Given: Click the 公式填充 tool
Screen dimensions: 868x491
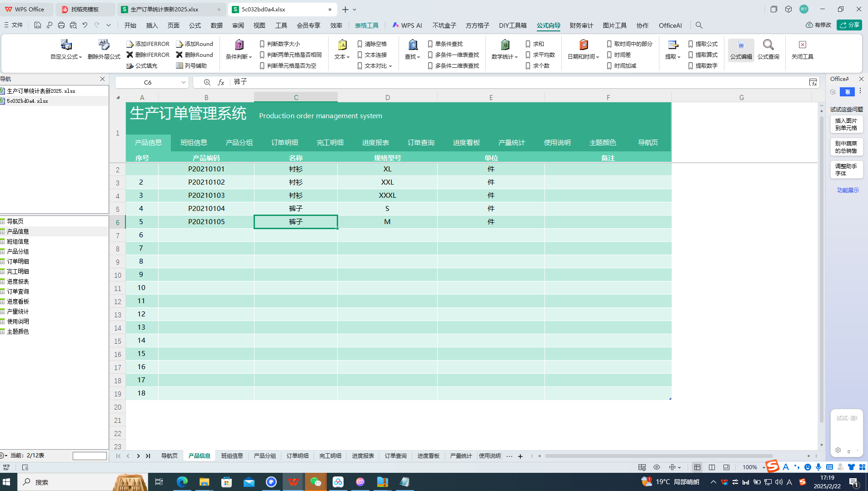Looking at the screenshot, I should tap(142, 65).
